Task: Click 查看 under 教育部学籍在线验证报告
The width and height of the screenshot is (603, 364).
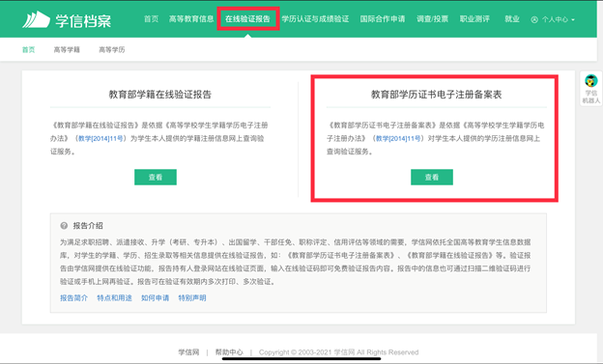Action: click(156, 178)
